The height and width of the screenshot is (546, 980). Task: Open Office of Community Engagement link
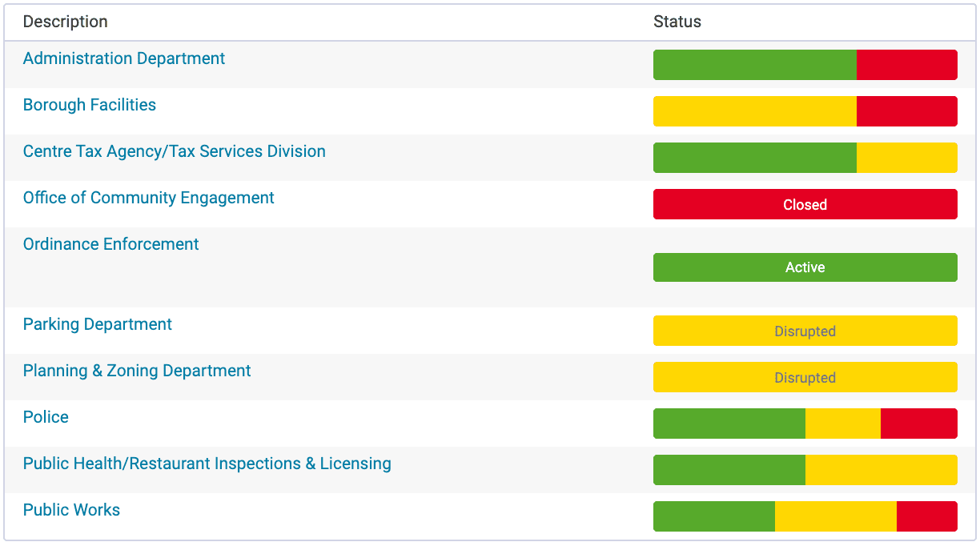point(149,198)
